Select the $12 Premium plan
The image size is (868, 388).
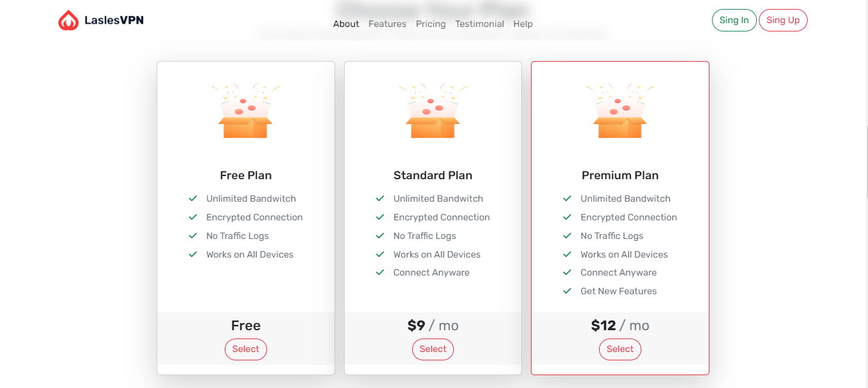click(x=620, y=349)
